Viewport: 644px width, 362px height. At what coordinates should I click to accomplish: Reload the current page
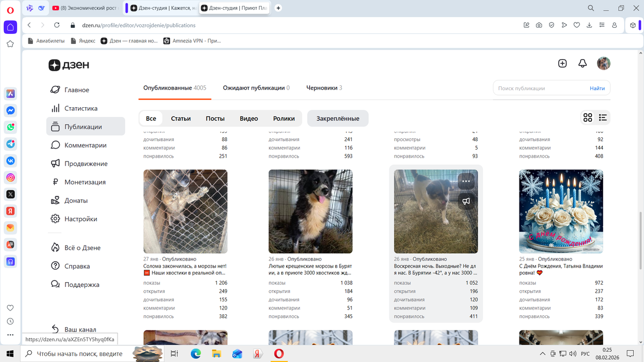pyautogui.click(x=57, y=25)
